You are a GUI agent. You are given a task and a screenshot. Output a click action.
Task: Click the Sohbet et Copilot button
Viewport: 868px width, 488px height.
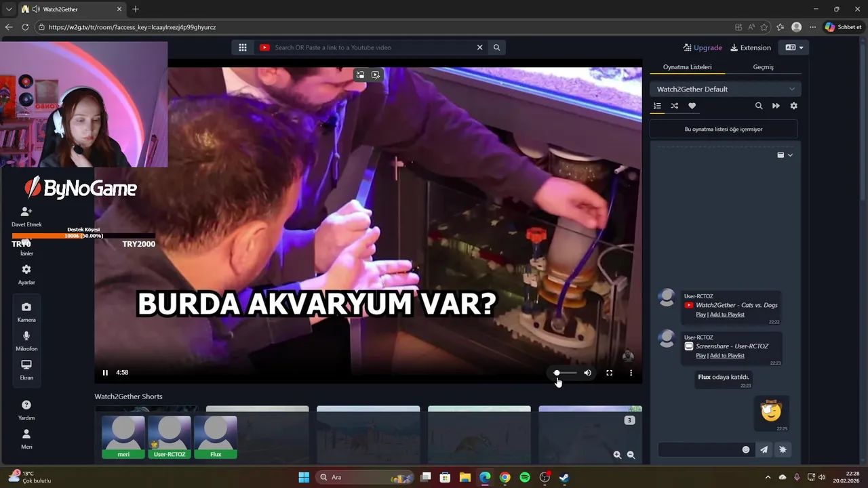[x=844, y=27]
